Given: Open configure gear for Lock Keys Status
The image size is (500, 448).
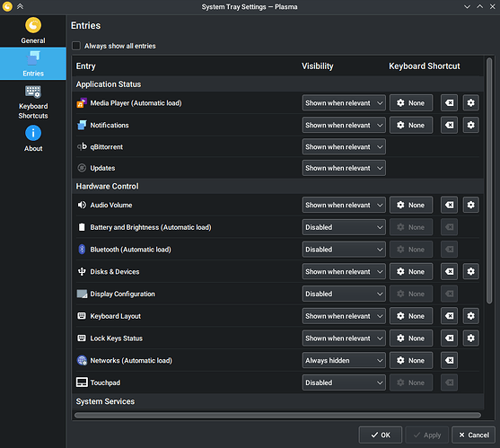Looking at the screenshot, I should (470, 338).
